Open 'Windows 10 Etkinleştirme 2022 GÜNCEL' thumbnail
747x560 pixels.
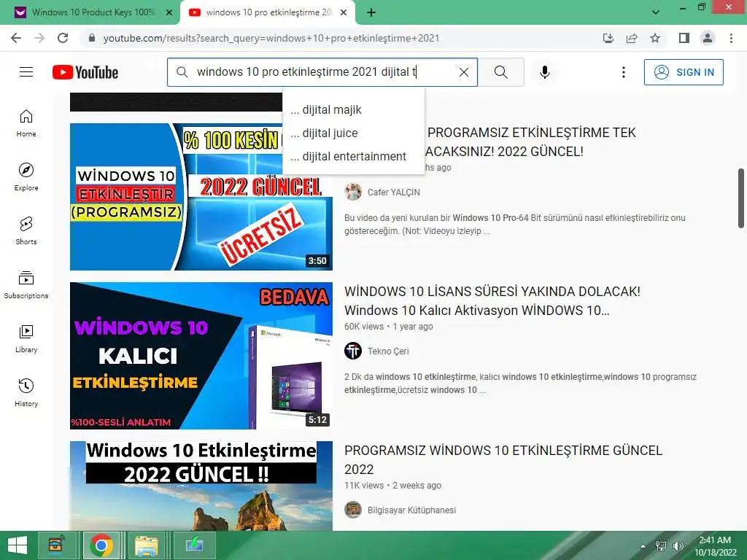(x=201, y=486)
